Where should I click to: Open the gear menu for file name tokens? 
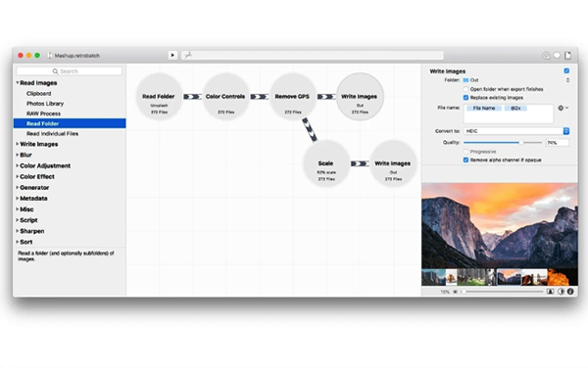(x=563, y=108)
